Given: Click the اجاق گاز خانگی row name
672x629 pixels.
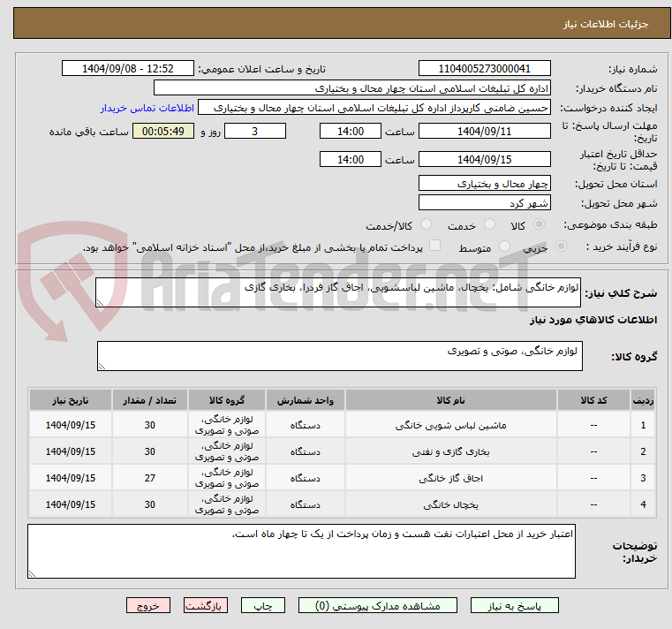Looking at the screenshot, I should (450, 478).
